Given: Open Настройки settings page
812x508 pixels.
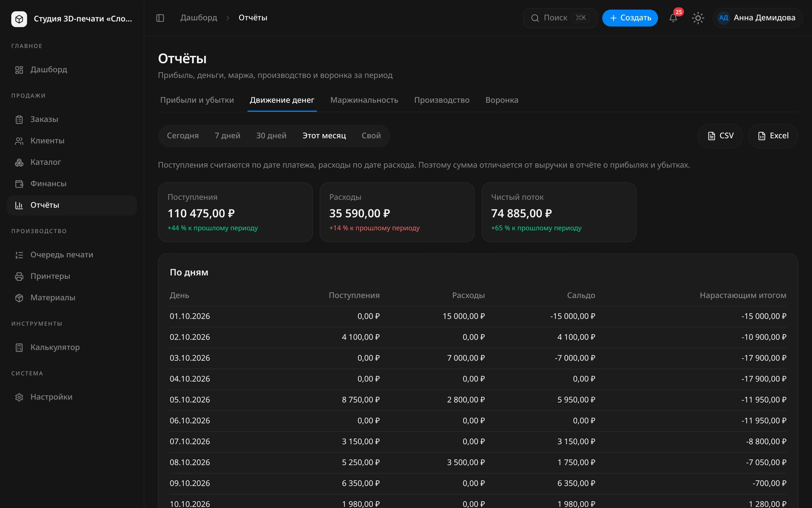Looking at the screenshot, I should click(72, 397).
